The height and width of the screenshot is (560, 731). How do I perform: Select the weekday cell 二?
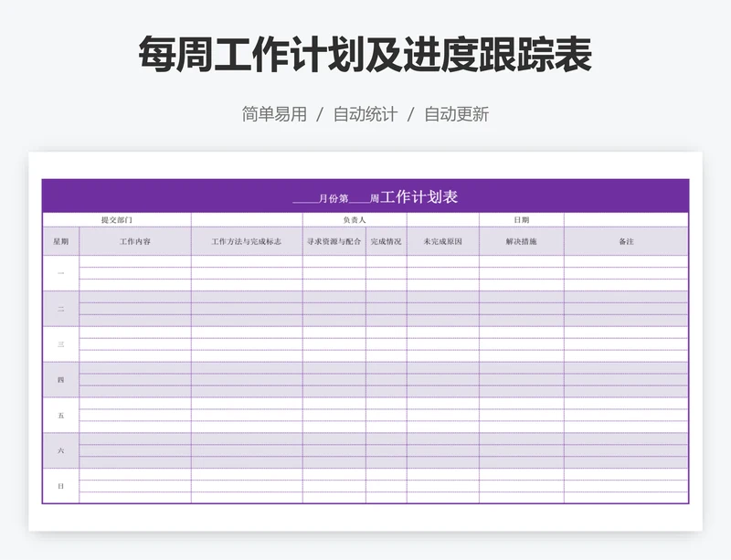60,309
